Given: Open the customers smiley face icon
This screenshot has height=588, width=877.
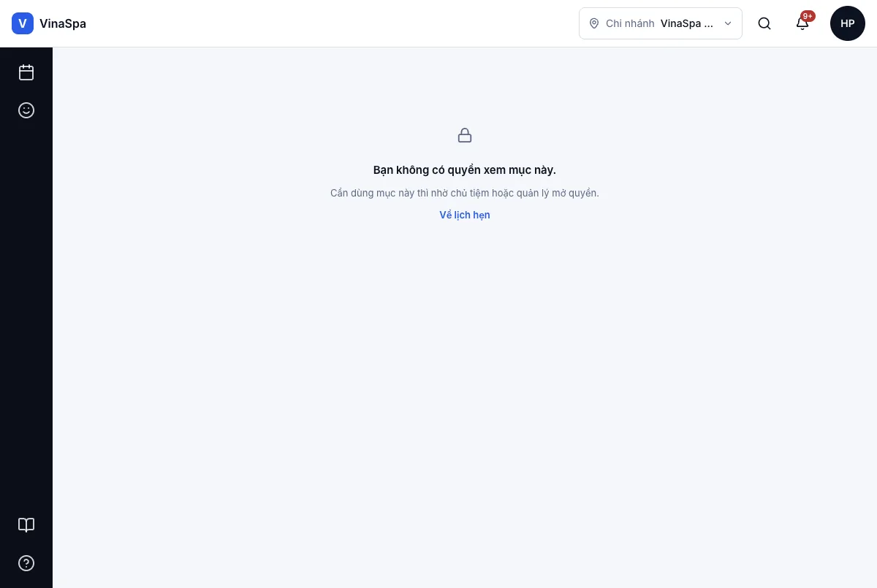Looking at the screenshot, I should coord(26,110).
